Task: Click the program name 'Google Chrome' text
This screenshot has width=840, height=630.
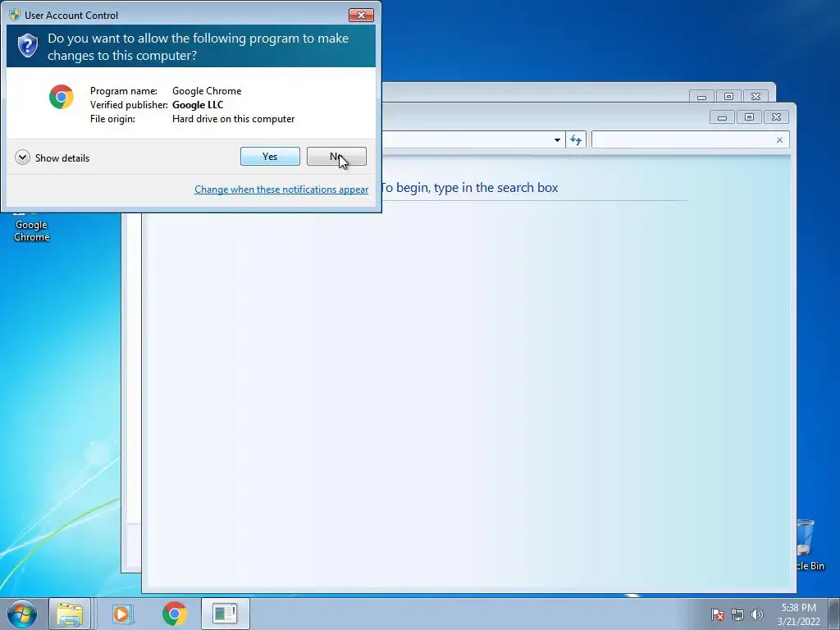Action: tap(207, 91)
